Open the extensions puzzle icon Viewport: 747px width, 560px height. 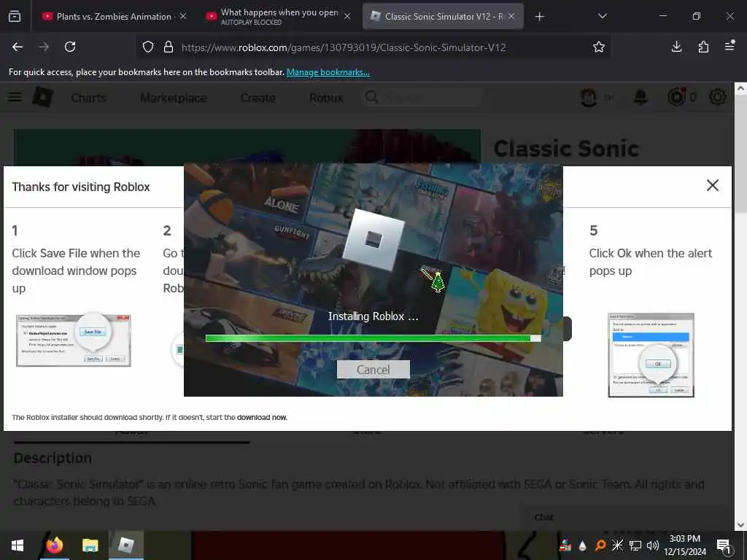pos(703,47)
